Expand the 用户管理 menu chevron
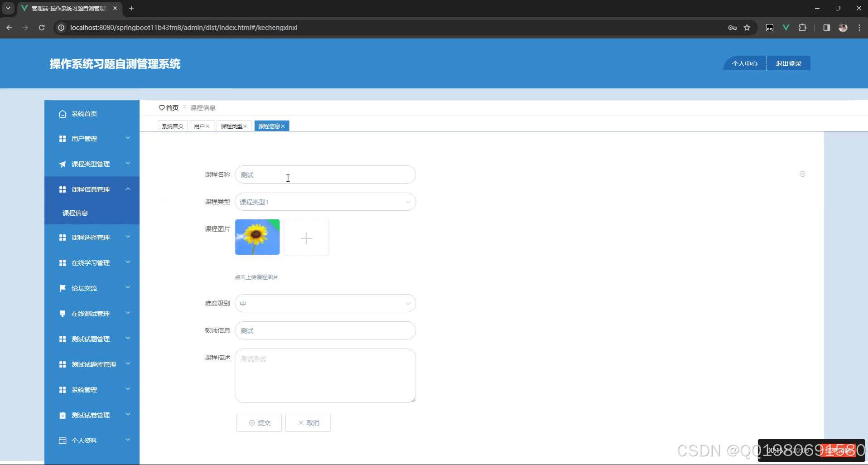The image size is (868, 465). click(128, 138)
